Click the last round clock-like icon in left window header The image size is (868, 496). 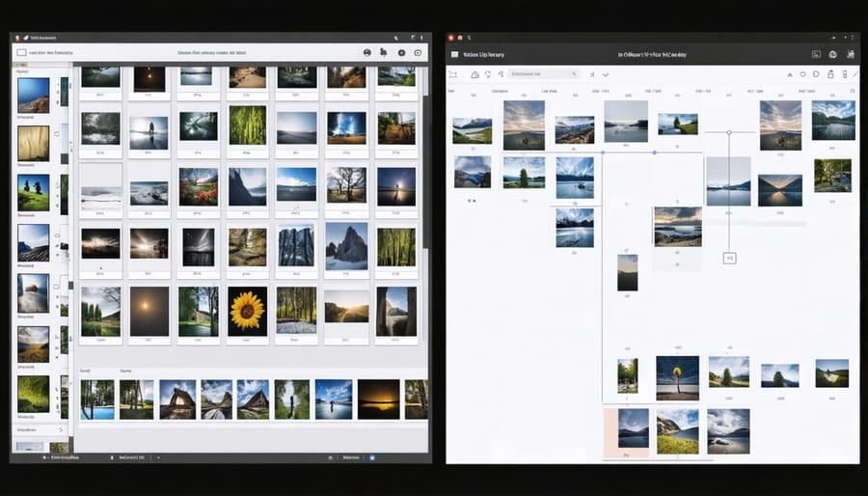click(x=418, y=52)
